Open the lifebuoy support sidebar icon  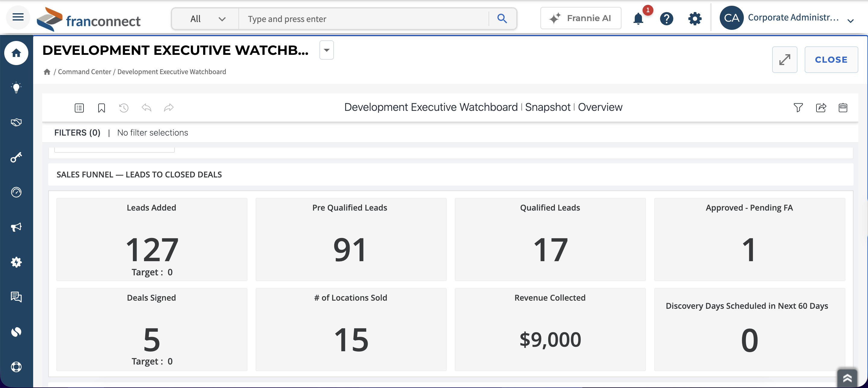(x=16, y=367)
